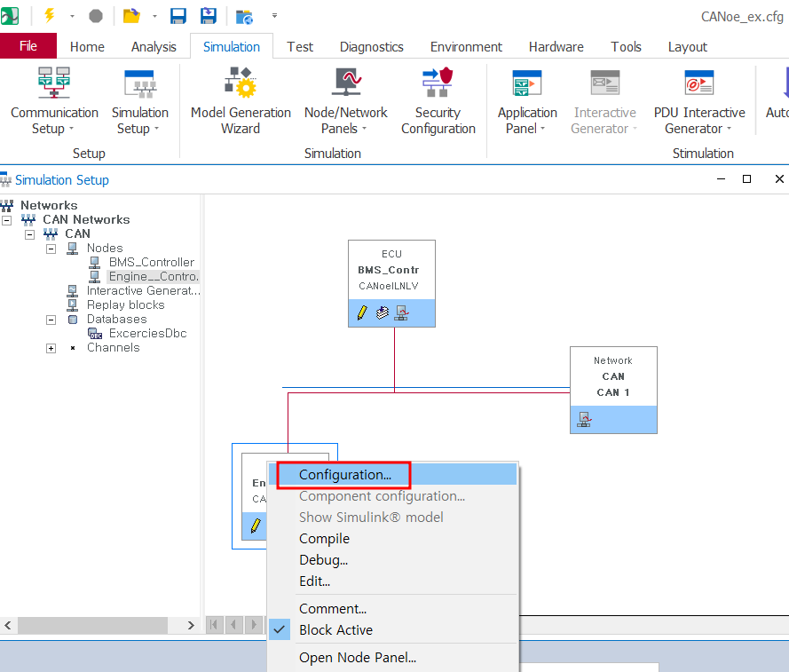Open the Test ribbon tab
The height and width of the screenshot is (672, 789).
tap(300, 47)
